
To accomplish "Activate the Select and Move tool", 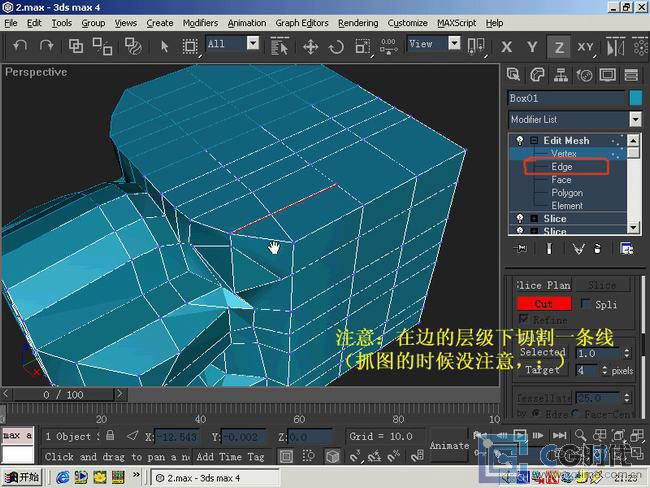I will point(310,46).
